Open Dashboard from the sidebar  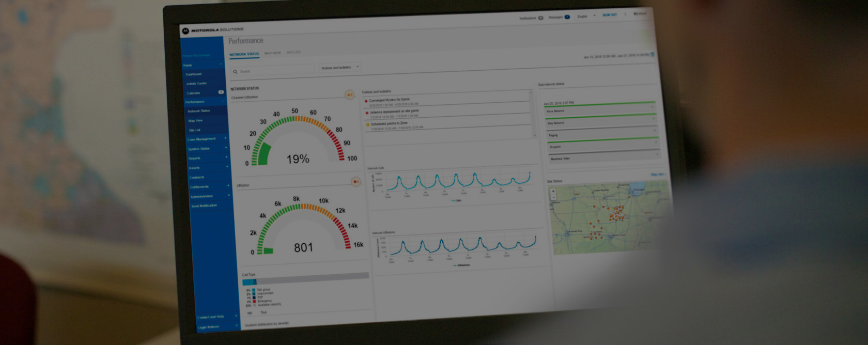(194, 74)
